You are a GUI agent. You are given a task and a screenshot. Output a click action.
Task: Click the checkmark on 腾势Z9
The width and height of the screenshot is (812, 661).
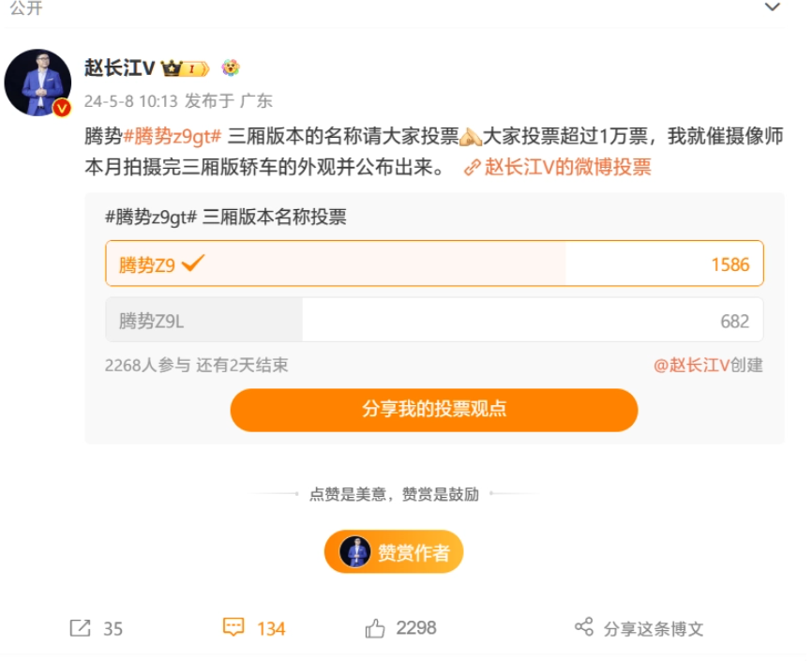[x=190, y=263]
